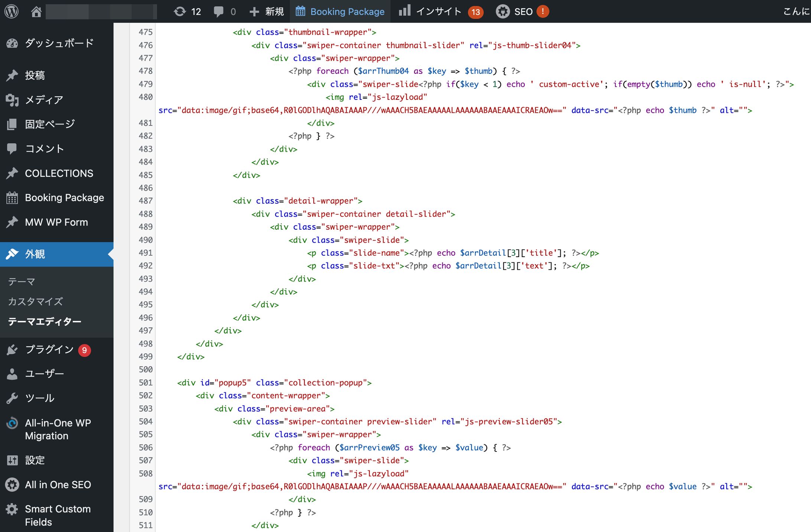
Task: Click Booking Package calendar icon in top bar
Action: coord(300,11)
